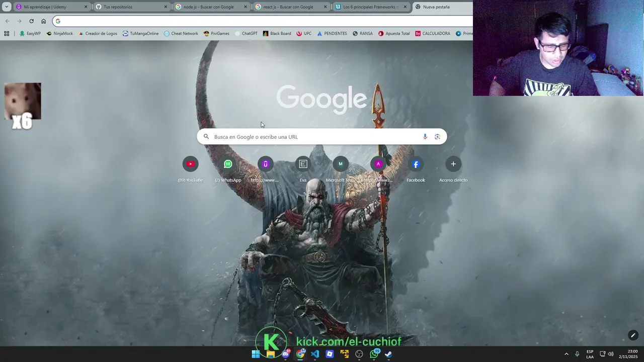Start voice search with the microphone icon
Image resolution: width=644 pixels, height=362 pixels.
[x=425, y=137]
